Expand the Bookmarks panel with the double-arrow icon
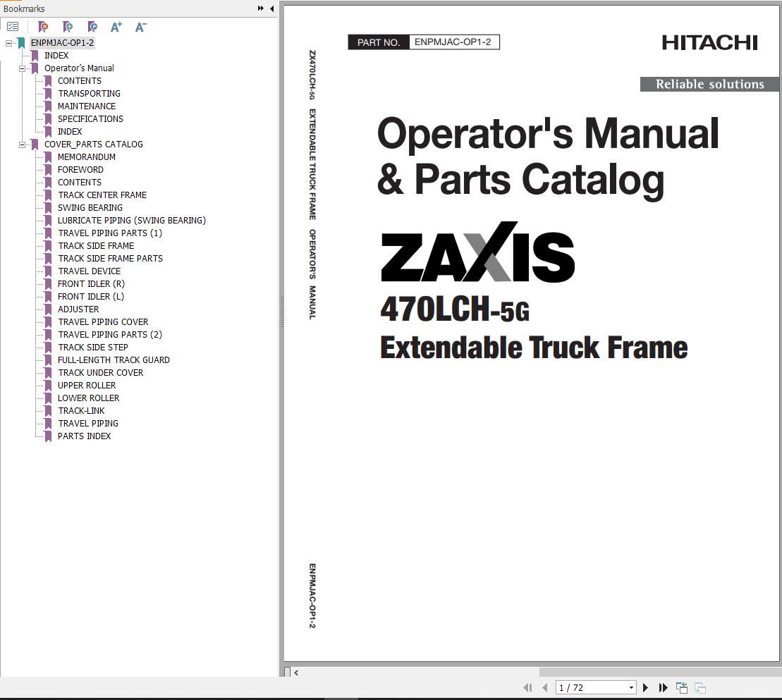The width and height of the screenshot is (782, 700). tap(260, 8)
